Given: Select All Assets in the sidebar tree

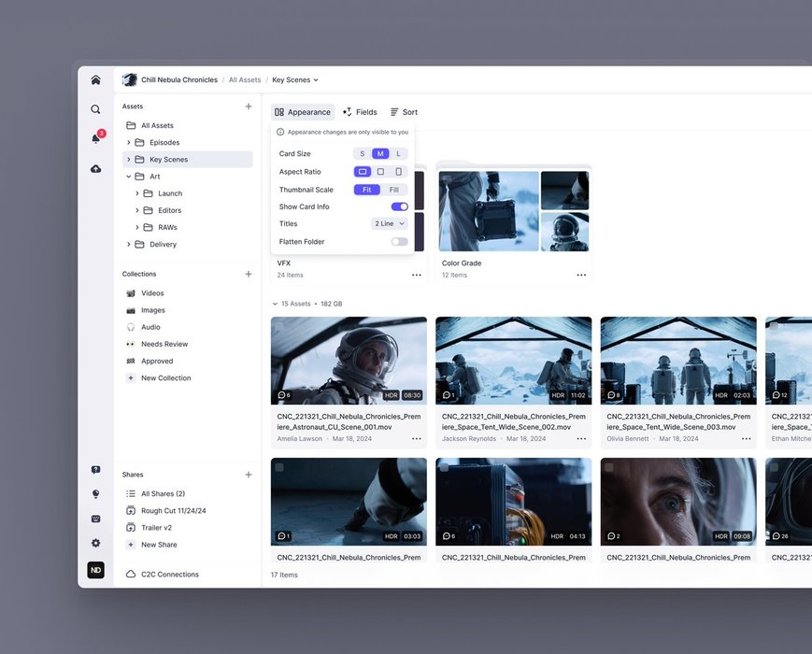Looking at the screenshot, I should [x=188, y=125].
